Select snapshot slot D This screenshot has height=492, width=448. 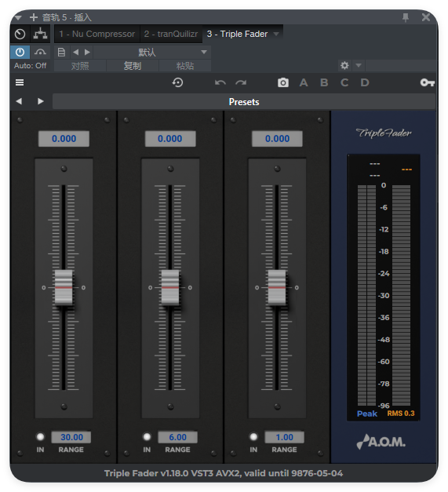pos(365,82)
